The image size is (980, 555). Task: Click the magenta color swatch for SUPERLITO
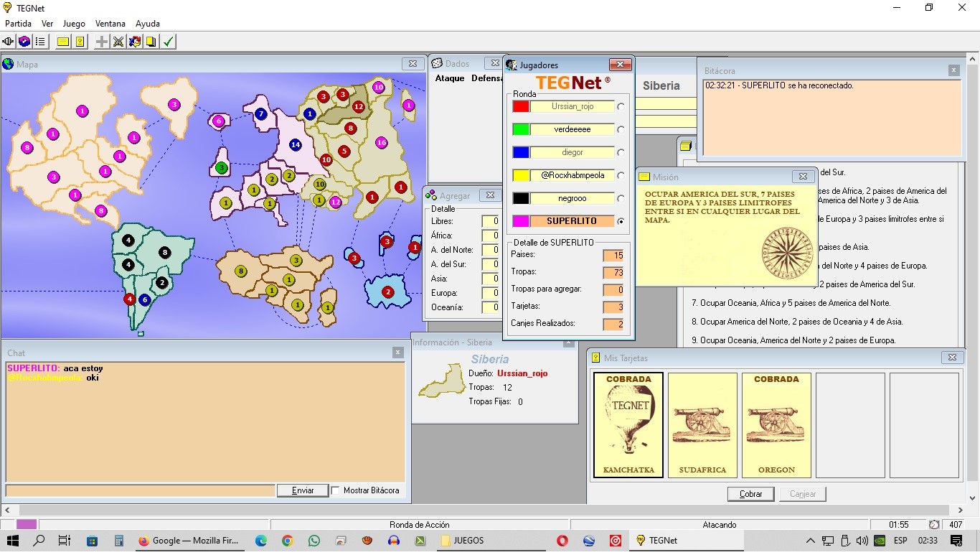pos(521,221)
